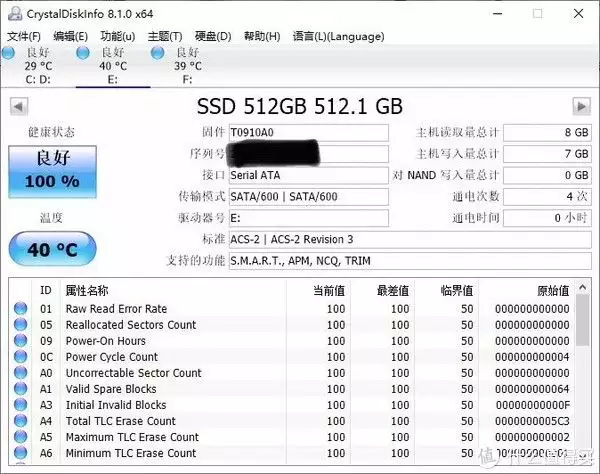Click the health status orb for E:

click(83, 52)
